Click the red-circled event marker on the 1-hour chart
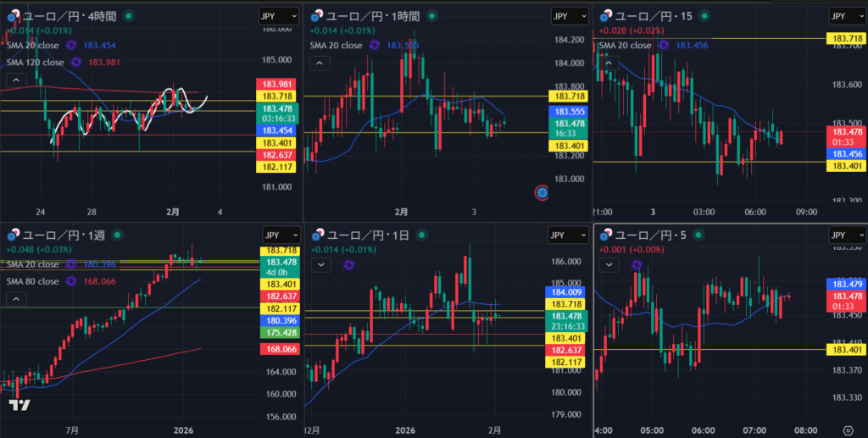 click(542, 192)
